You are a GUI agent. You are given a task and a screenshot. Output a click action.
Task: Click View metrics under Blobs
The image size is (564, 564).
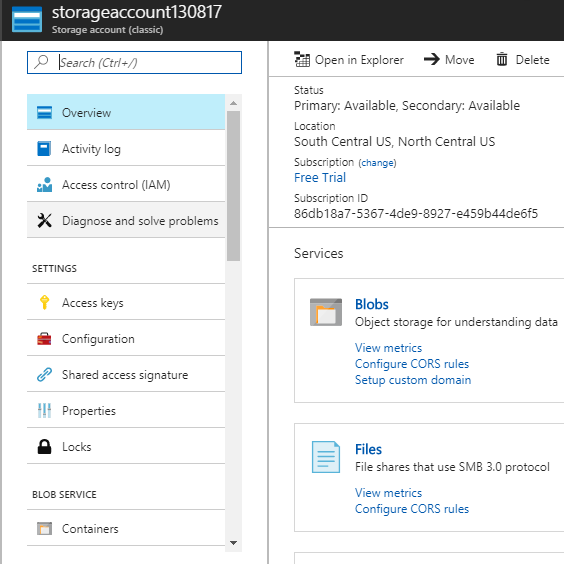click(388, 348)
